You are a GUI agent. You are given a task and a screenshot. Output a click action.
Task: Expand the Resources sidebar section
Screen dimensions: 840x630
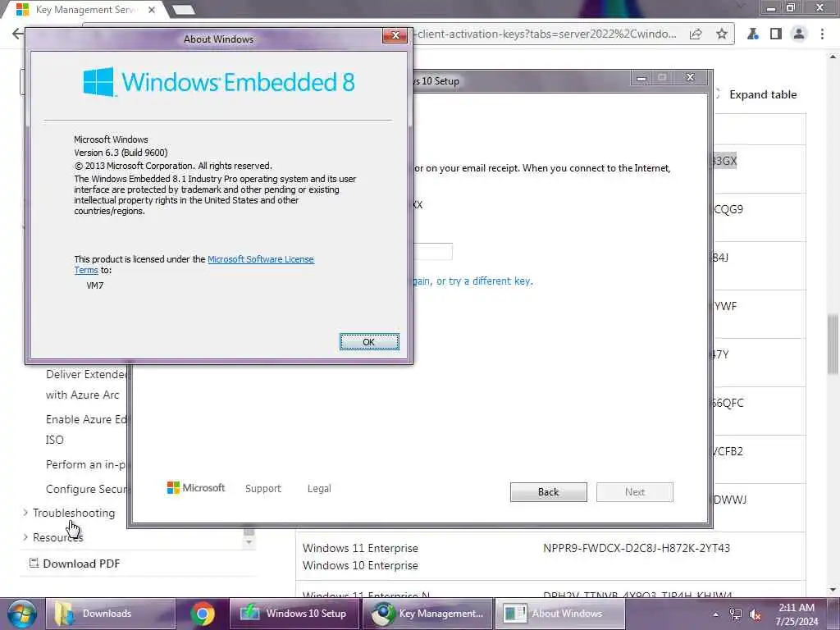point(58,537)
